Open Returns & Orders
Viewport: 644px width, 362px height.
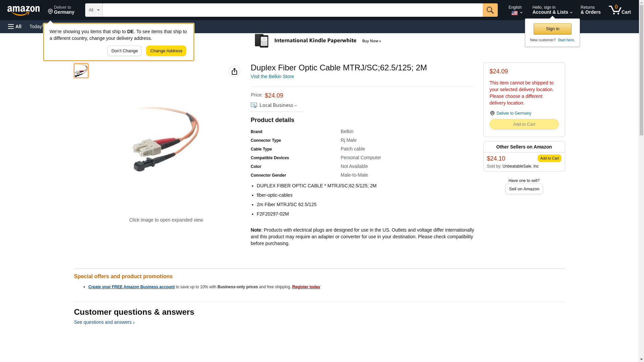coord(590,10)
